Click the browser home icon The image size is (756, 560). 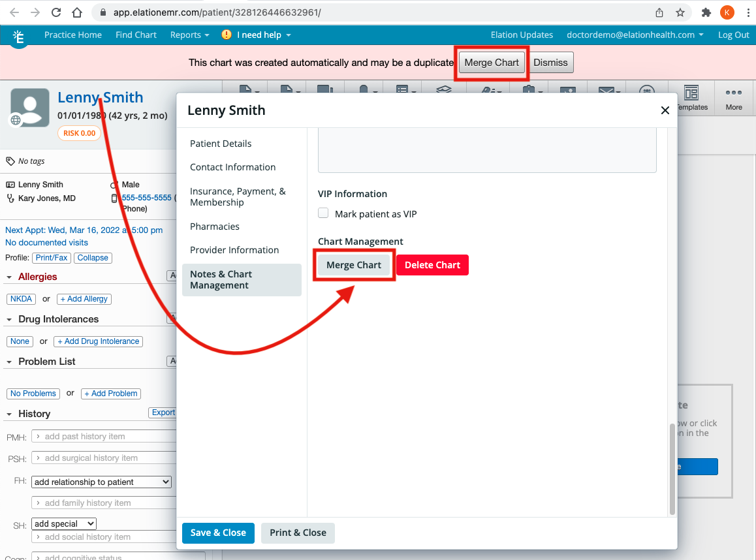pyautogui.click(x=77, y=12)
